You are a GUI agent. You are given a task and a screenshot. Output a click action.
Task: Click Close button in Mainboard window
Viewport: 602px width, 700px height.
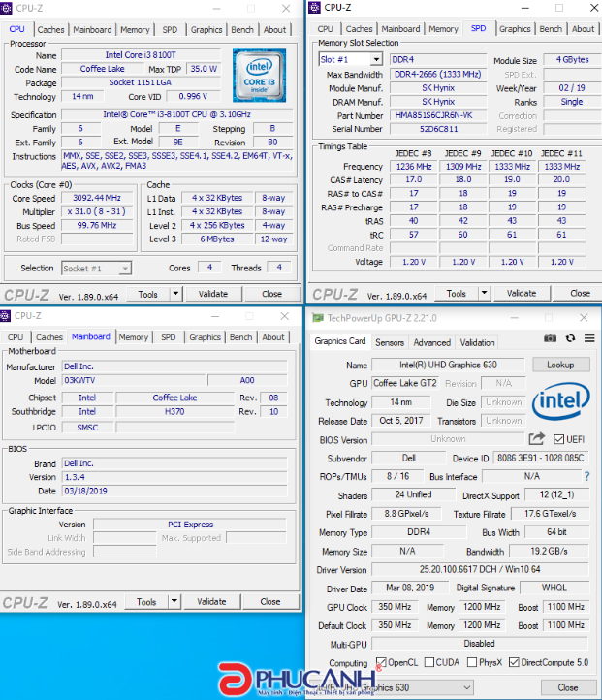tap(270, 602)
